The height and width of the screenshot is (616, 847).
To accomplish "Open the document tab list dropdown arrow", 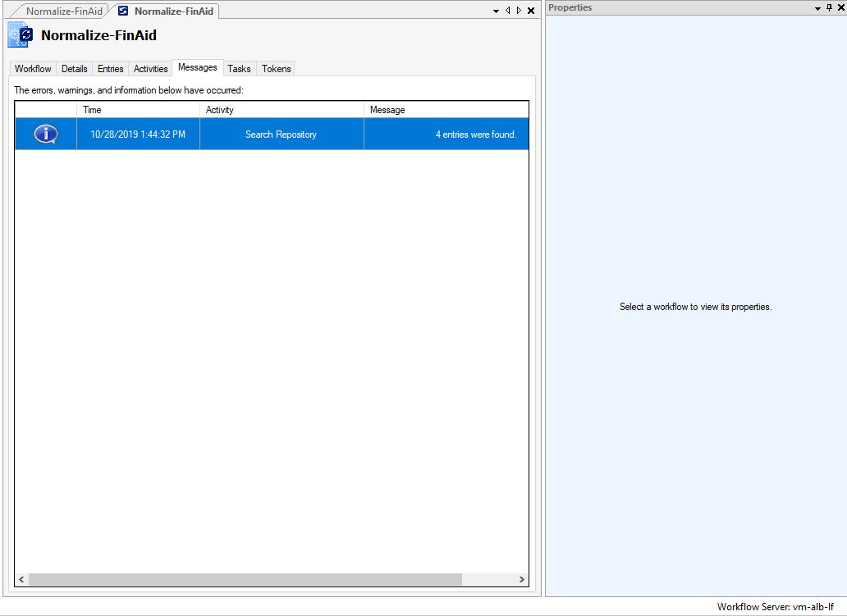I will [x=496, y=11].
